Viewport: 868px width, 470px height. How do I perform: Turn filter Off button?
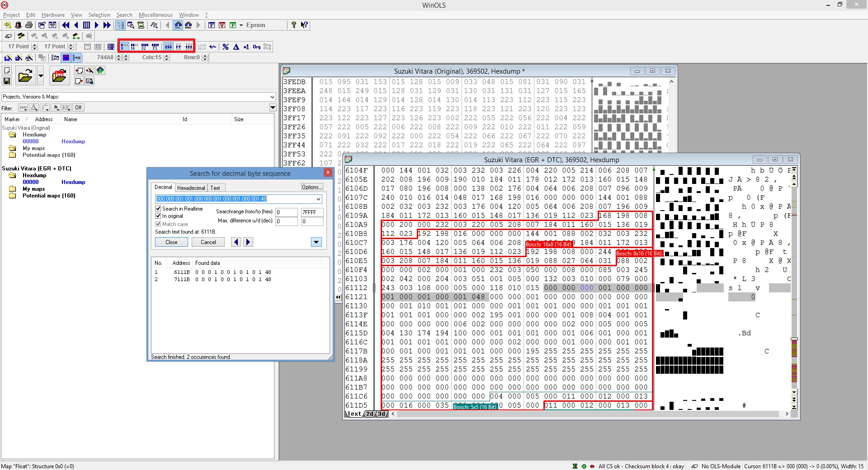(79, 108)
